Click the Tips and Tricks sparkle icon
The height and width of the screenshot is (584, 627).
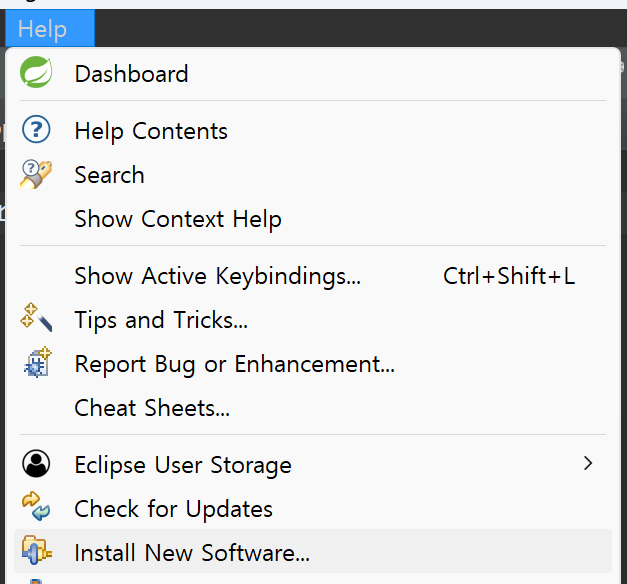pos(36,320)
